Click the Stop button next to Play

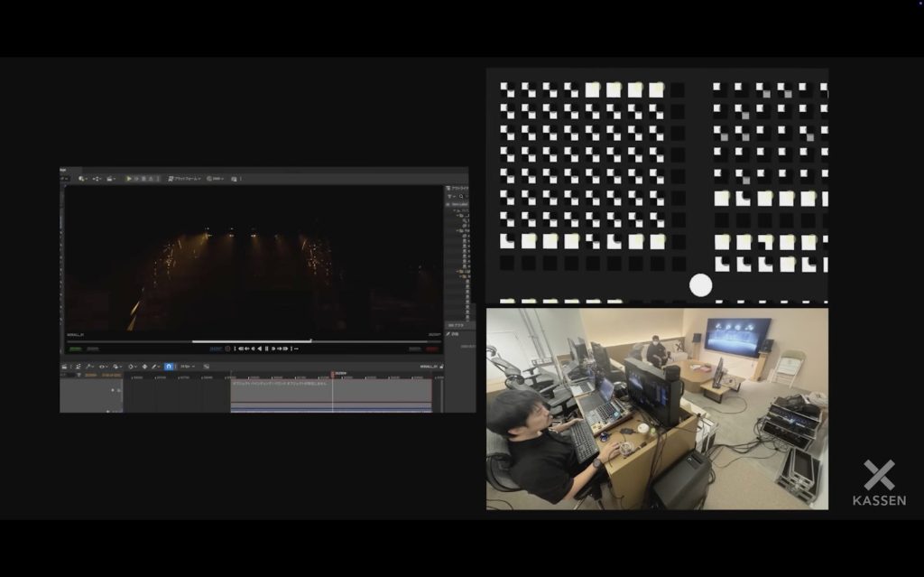143,178
